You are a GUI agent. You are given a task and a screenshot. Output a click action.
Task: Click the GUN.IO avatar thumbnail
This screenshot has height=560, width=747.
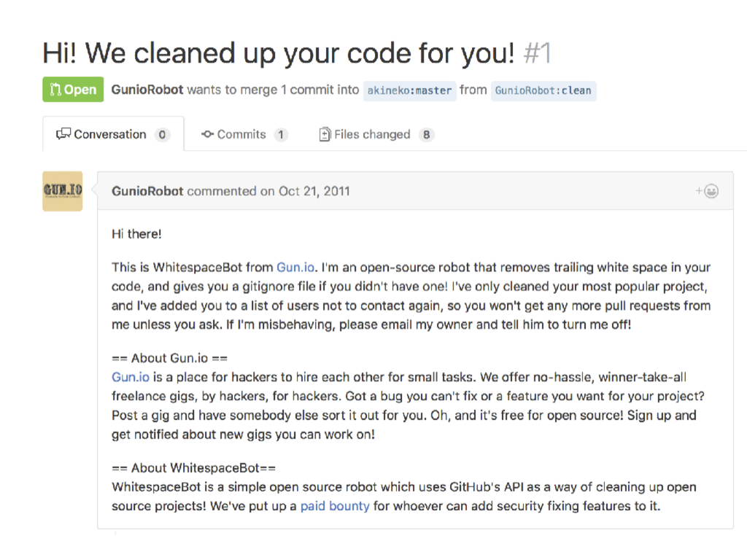pos(63,191)
